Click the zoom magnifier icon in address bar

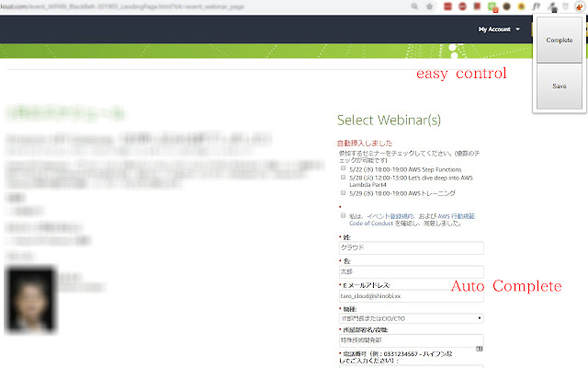coord(414,6)
